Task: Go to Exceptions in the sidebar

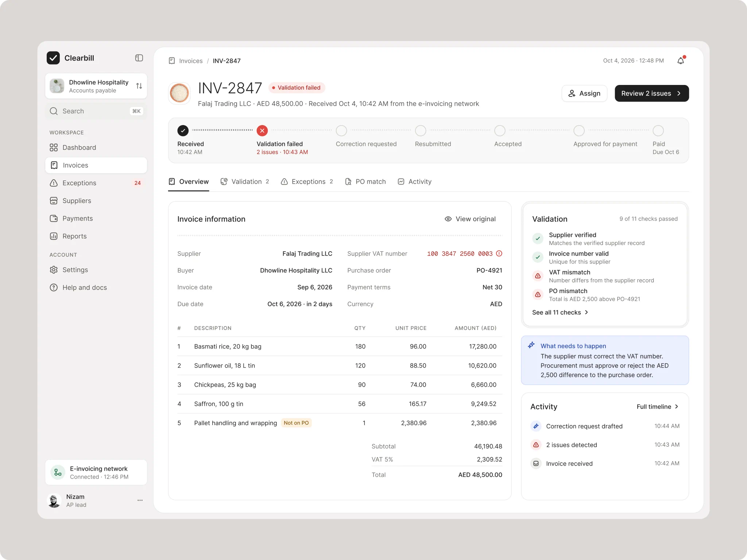Action: (x=96, y=183)
